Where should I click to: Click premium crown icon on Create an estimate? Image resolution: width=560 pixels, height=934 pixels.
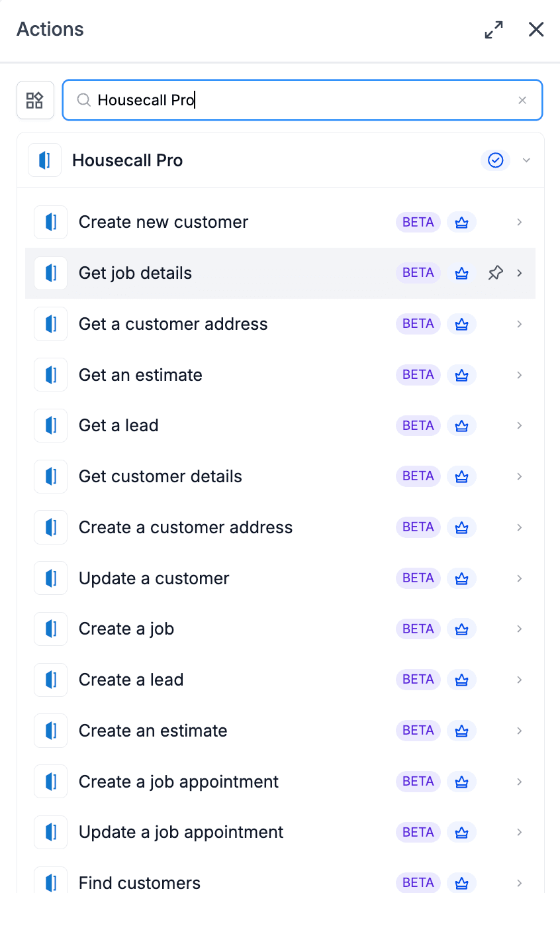[x=462, y=731]
